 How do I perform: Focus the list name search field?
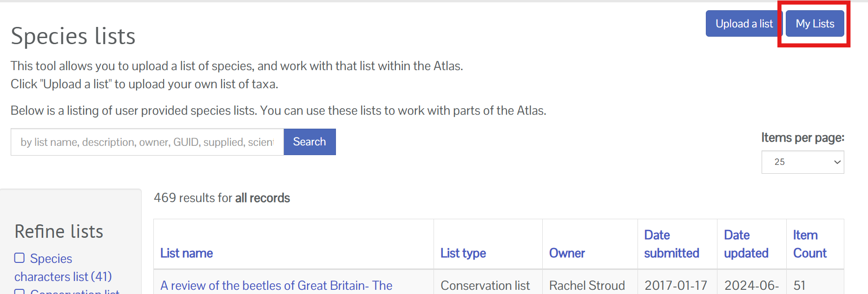click(147, 142)
